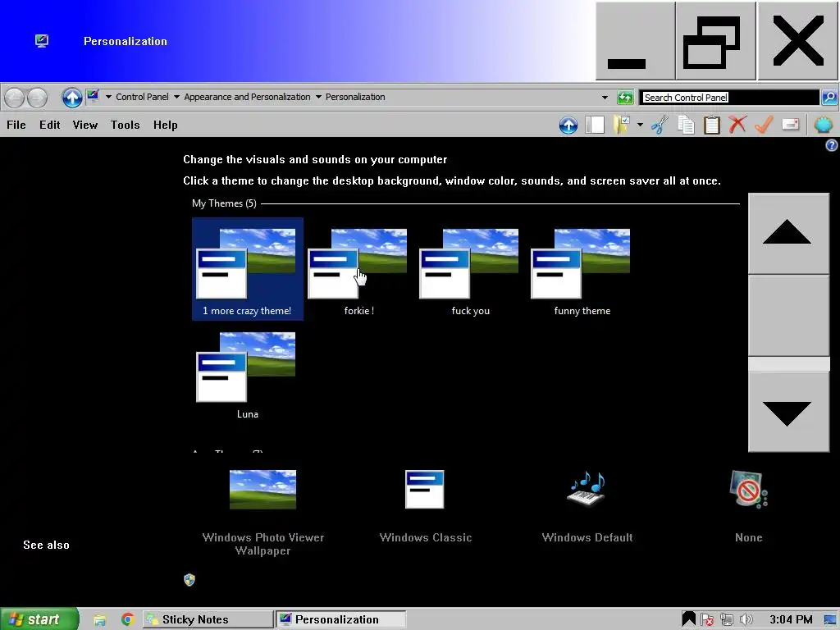Click the red flag tray icon

[707, 620]
